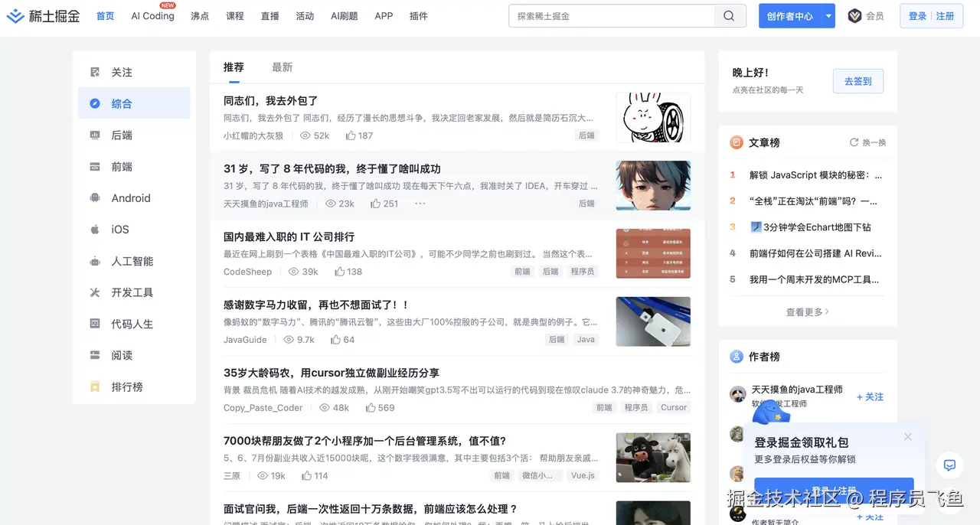The height and width of the screenshot is (525, 980).
Task: Open 直播 in top navigation
Action: (269, 16)
